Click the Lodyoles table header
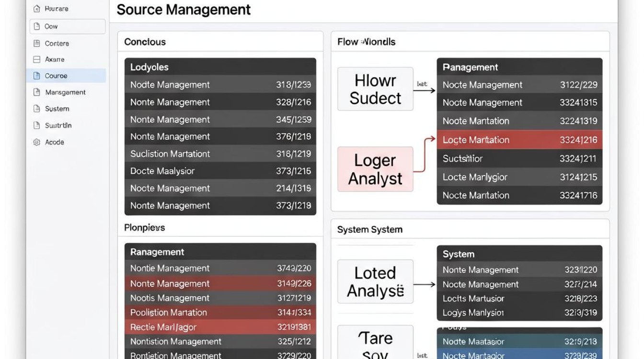The height and width of the screenshot is (359, 644). (220, 67)
